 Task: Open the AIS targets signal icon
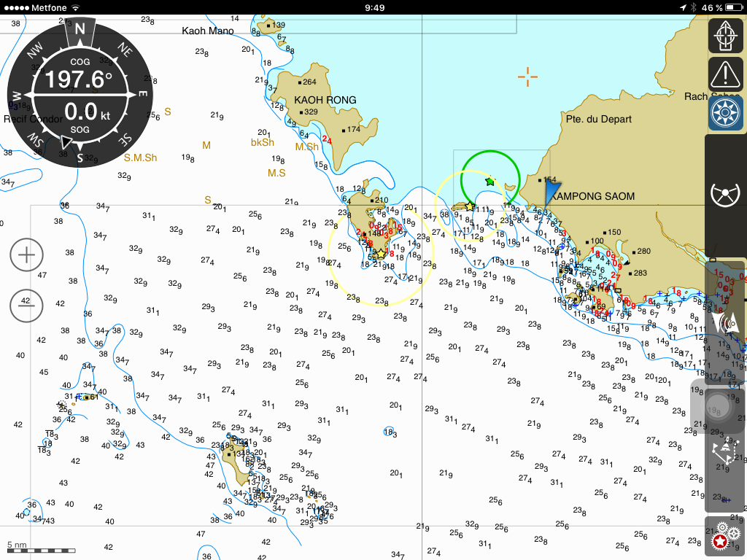(x=727, y=322)
